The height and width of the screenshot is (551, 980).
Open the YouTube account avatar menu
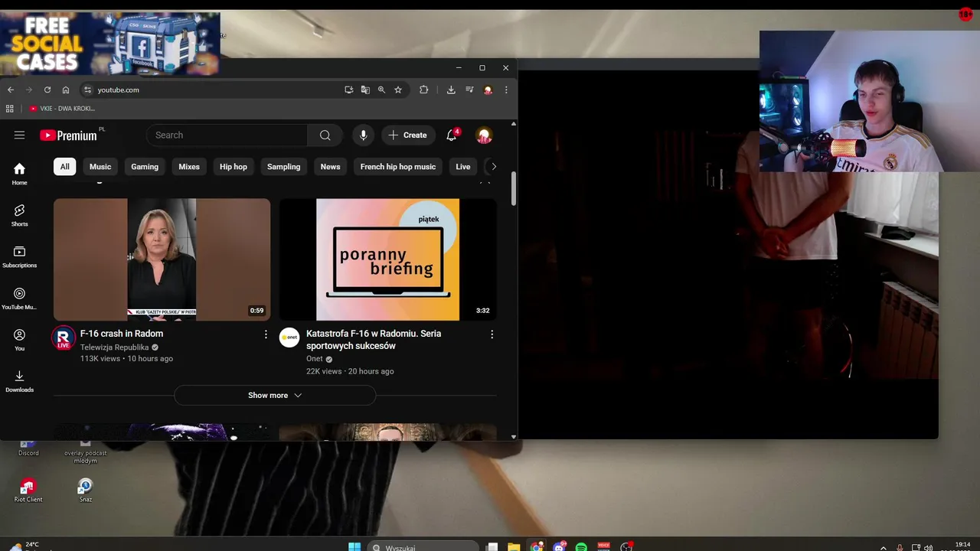[484, 135]
